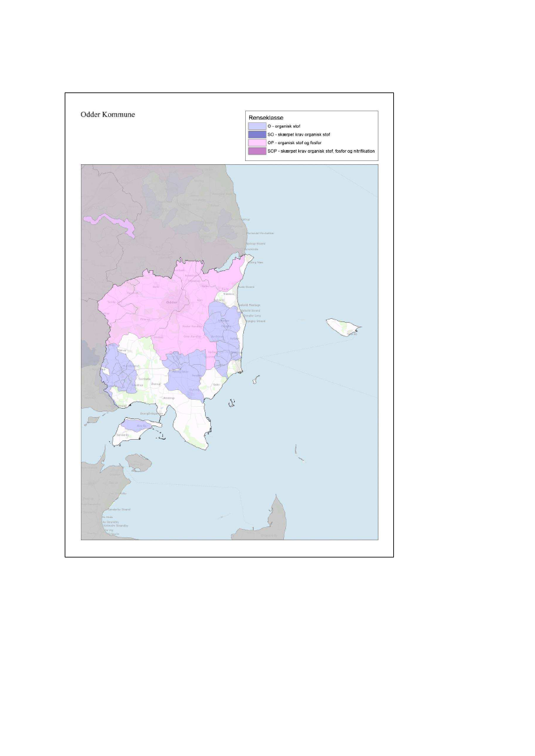Click legend text 'OP - organisk stof og fosfor'
535x756 pixels.
pos(294,143)
